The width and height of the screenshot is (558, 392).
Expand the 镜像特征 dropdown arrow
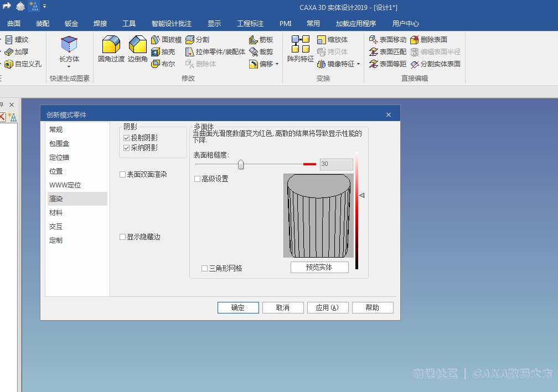[358, 64]
